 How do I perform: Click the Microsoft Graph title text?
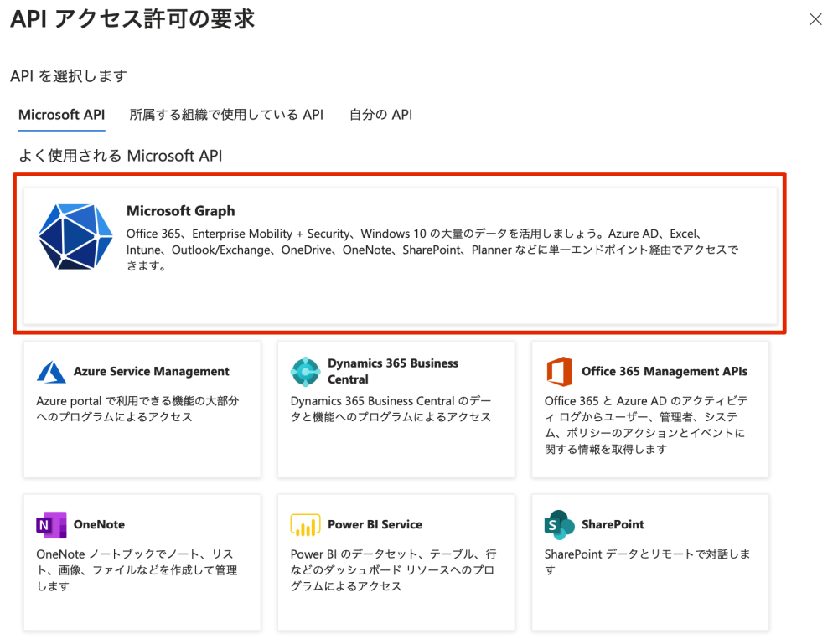tap(179, 211)
